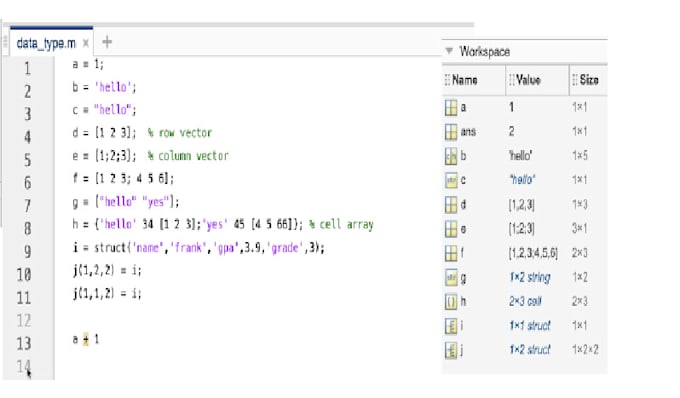Viewport: 680px width, 398px height.
Task: Click the '% cell array' comment
Action: point(341,225)
